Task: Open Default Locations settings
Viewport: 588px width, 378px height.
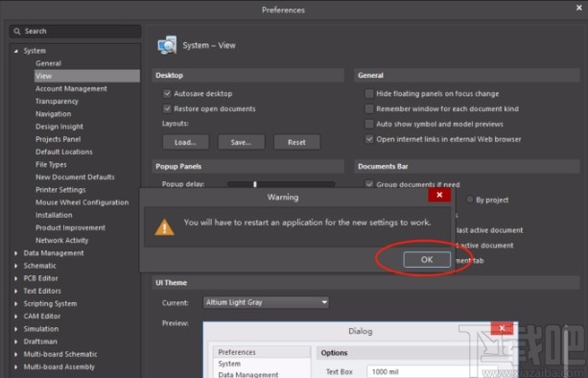Action: [63, 152]
